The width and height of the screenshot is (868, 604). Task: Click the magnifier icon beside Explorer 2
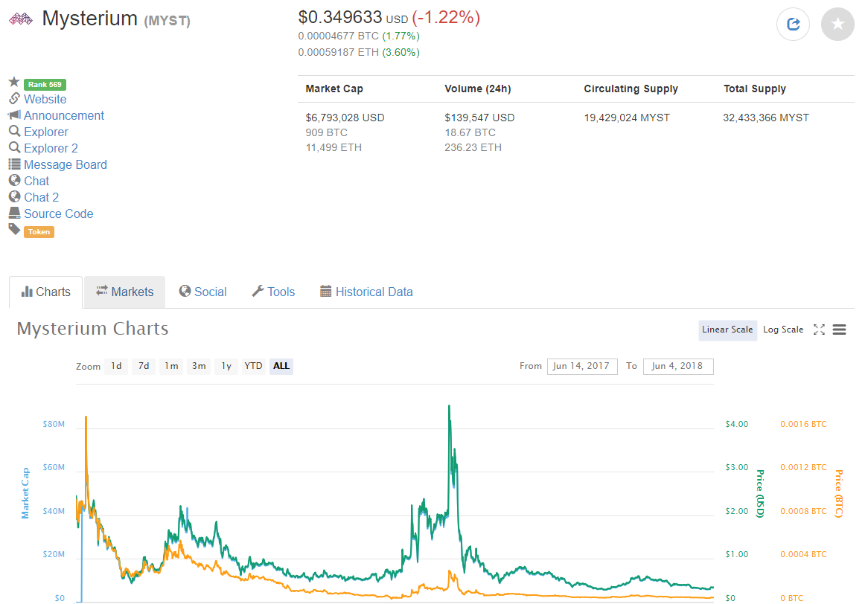point(14,148)
